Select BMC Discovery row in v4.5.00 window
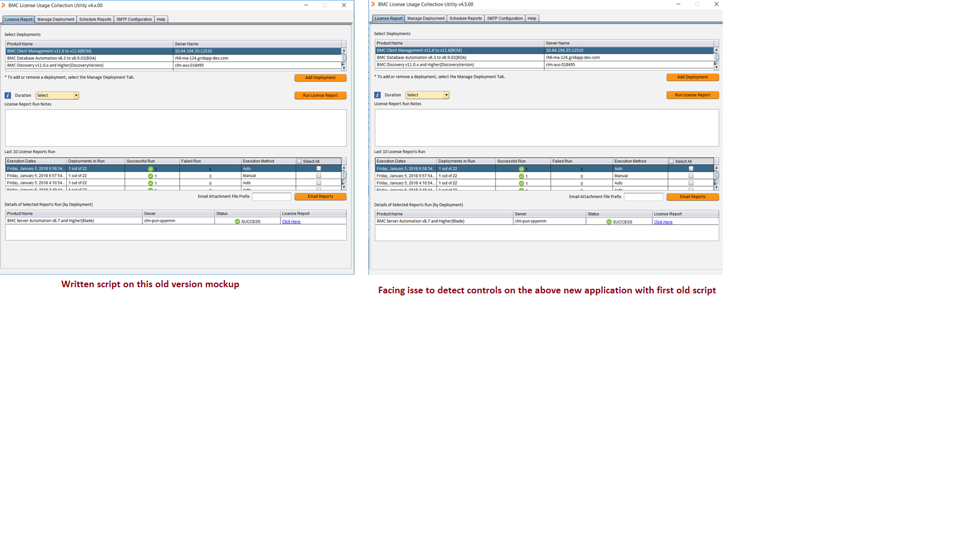 pyautogui.click(x=544, y=65)
